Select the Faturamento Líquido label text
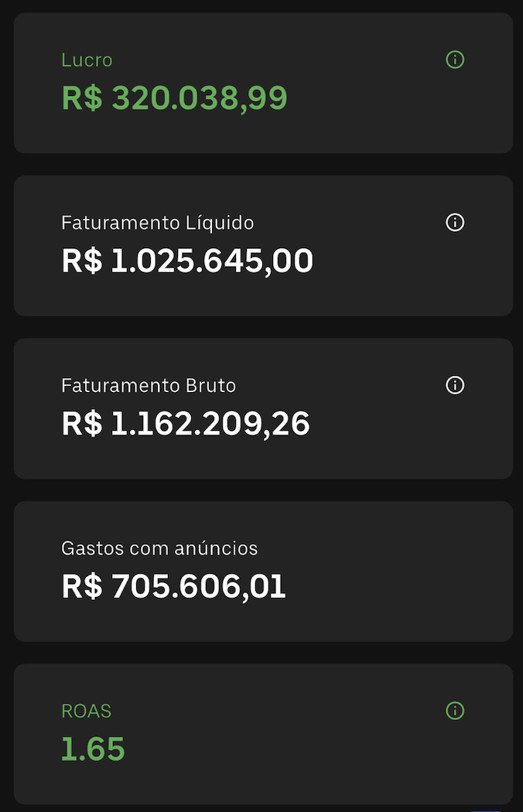This screenshot has width=523, height=812. 157,223
